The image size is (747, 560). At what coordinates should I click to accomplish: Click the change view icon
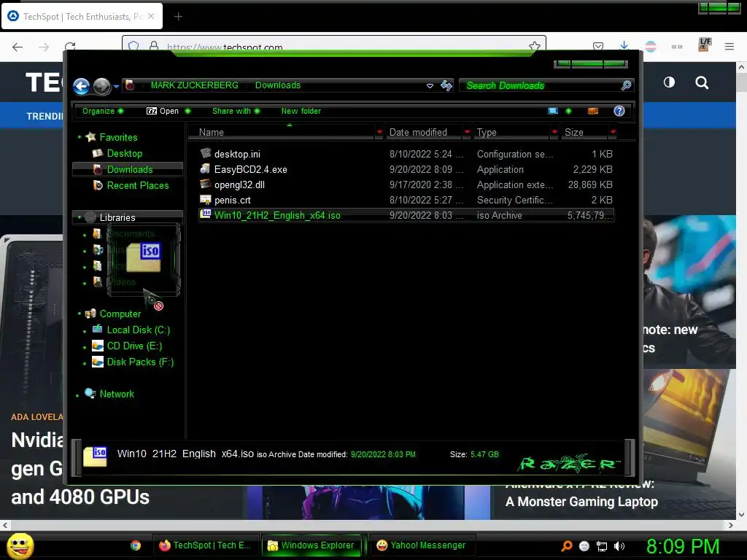(x=553, y=111)
